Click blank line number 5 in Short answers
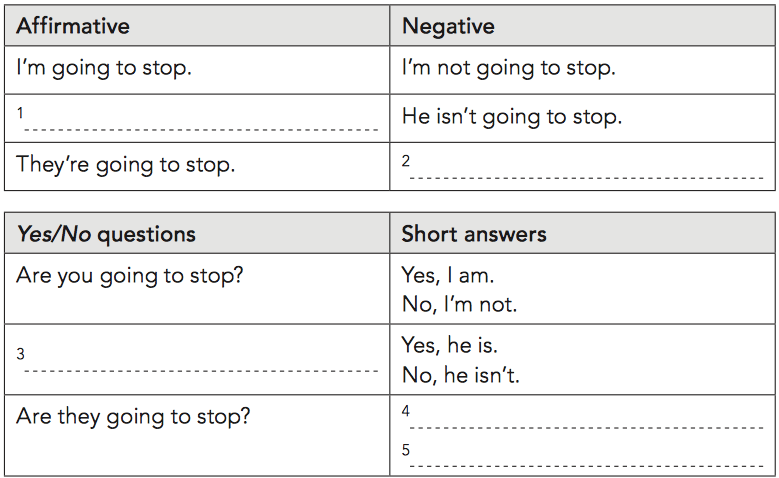This screenshot has width=779, height=478. coord(586,466)
